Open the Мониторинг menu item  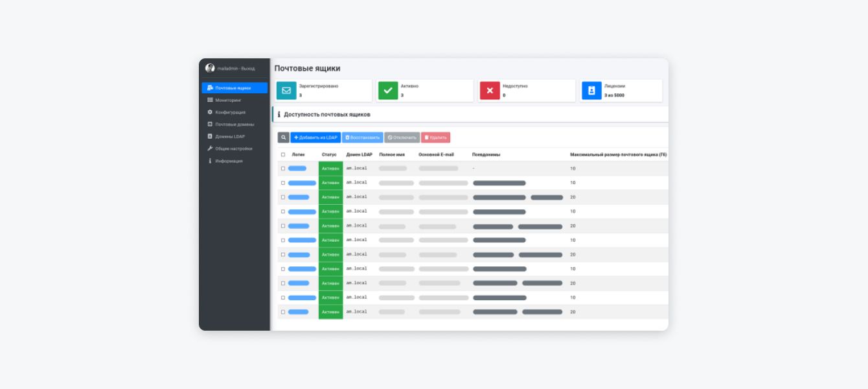pyautogui.click(x=228, y=100)
